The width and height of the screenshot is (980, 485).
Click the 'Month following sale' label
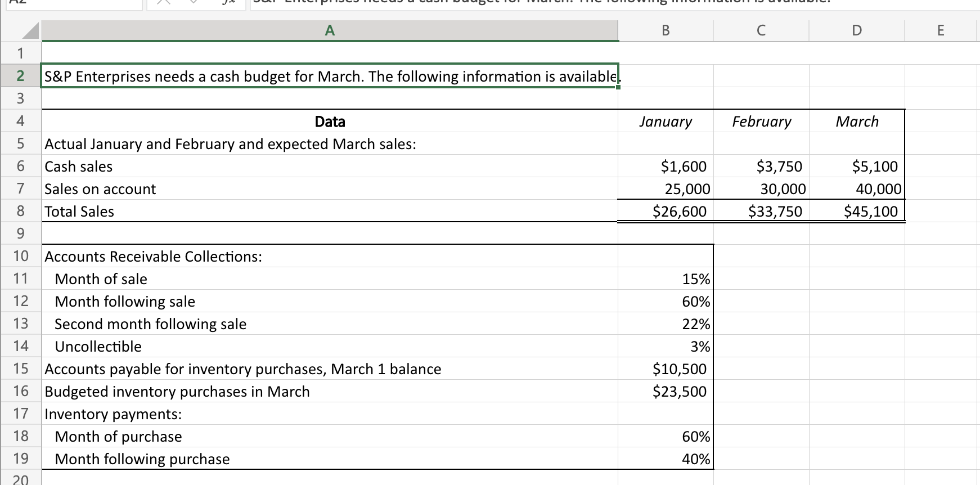[125, 302]
